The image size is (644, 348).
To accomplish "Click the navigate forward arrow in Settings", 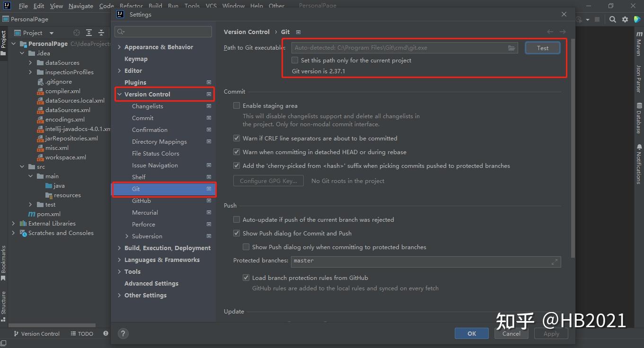I will point(563,32).
